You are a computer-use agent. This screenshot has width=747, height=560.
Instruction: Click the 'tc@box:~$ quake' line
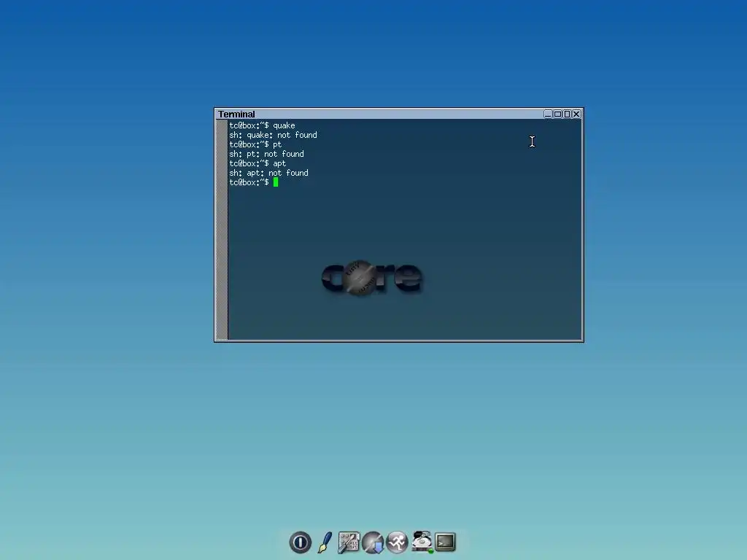tap(262, 125)
